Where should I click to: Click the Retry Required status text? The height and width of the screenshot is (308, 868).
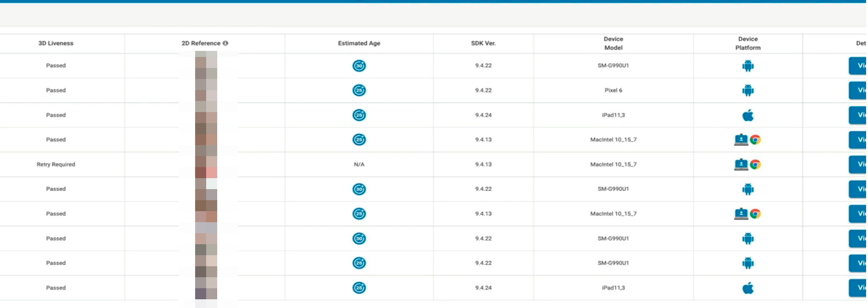point(56,164)
